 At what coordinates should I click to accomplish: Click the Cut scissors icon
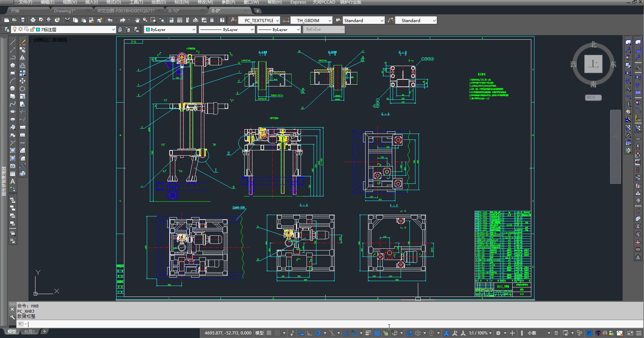pos(67,20)
